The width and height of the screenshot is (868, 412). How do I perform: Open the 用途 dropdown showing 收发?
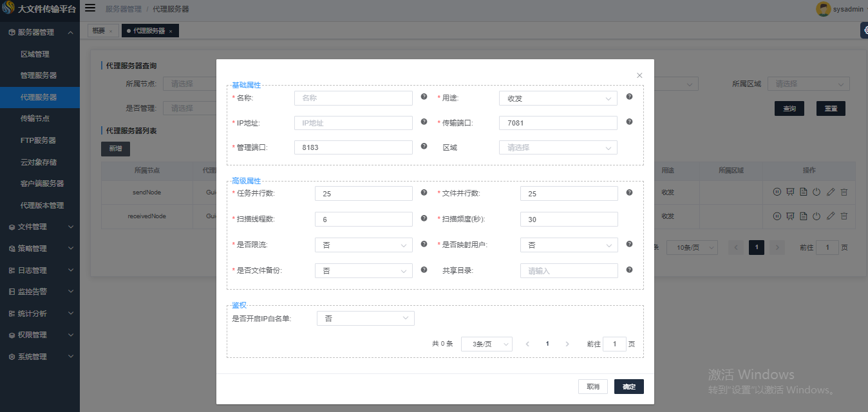coord(558,98)
